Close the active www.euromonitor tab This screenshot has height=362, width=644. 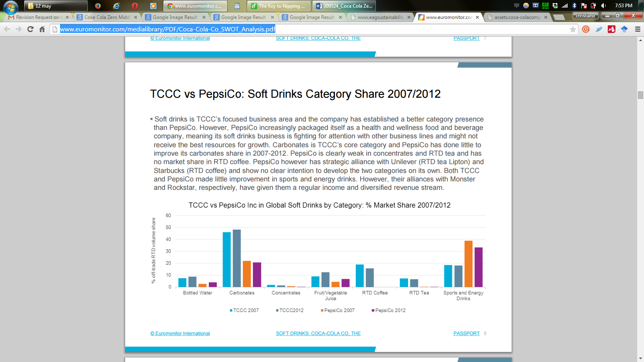pos(477,17)
